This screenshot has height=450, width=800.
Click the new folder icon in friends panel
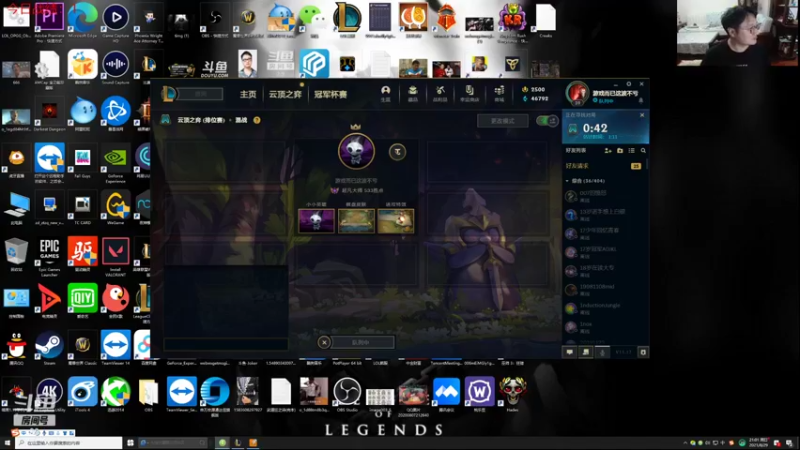tap(620, 151)
